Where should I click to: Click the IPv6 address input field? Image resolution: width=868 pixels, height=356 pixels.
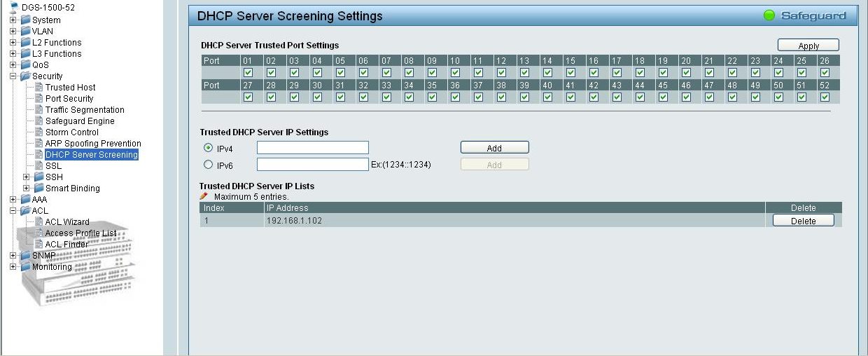(312, 165)
